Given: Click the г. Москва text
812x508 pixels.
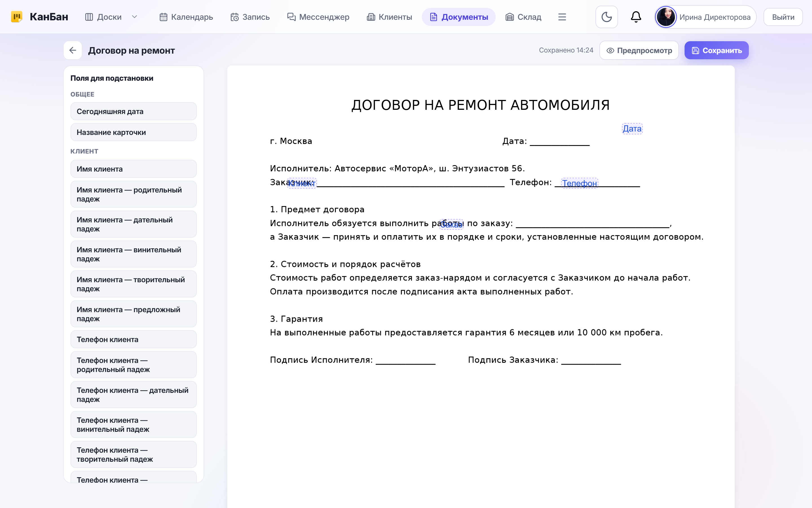Looking at the screenshot, I should [x=291, y=141].
